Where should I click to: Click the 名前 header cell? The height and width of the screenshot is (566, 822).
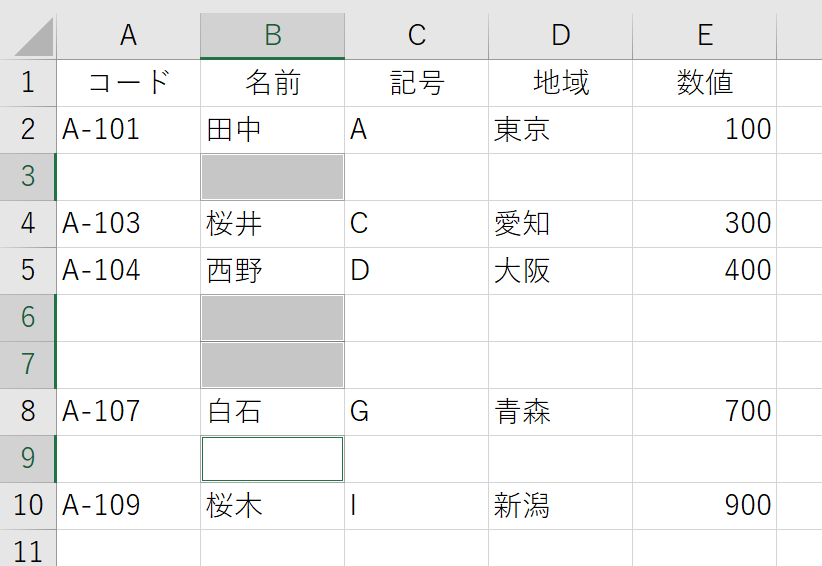(273, 83)
